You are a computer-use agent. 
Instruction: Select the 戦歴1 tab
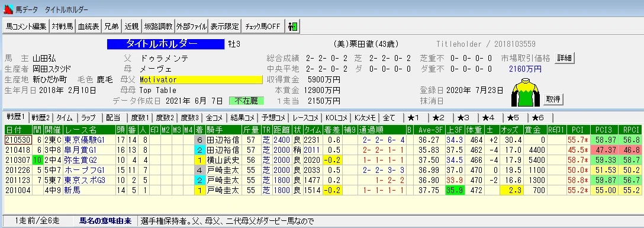pyautogui.click(x=15, y=117)
